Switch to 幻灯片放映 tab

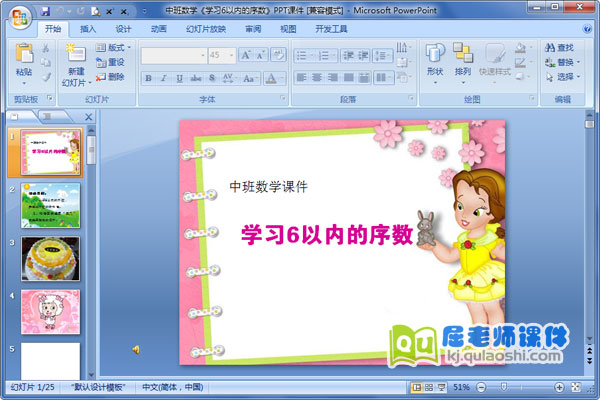206,29
